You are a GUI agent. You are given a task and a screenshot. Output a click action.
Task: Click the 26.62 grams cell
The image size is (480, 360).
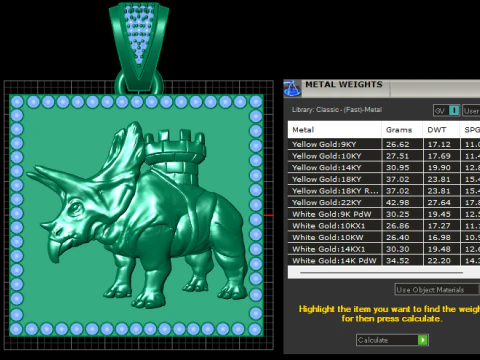[402, 144]
